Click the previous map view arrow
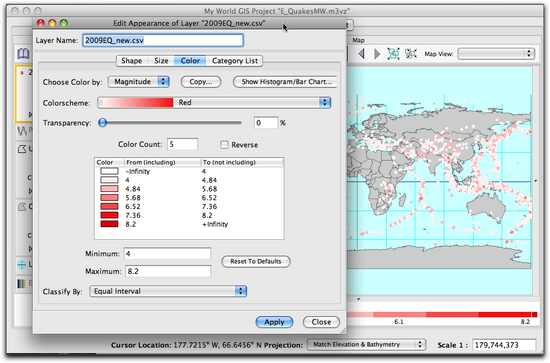 click(362, 54)
